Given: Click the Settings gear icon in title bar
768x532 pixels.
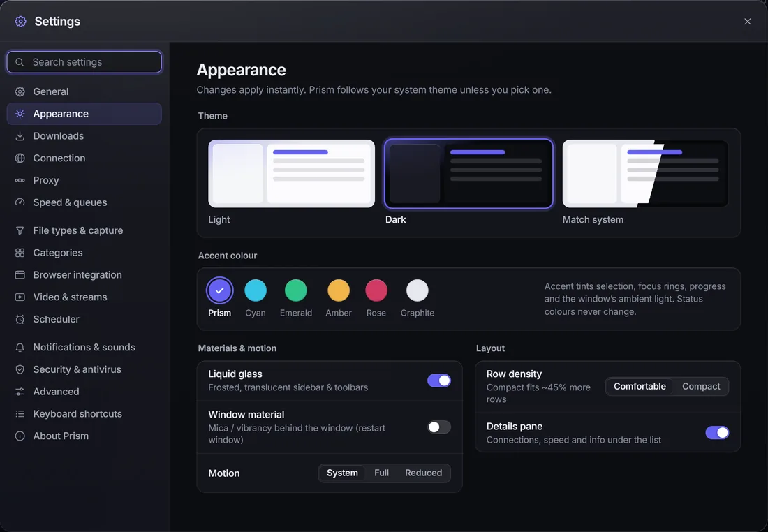Looking at the screenshot, I should point(20,22).
